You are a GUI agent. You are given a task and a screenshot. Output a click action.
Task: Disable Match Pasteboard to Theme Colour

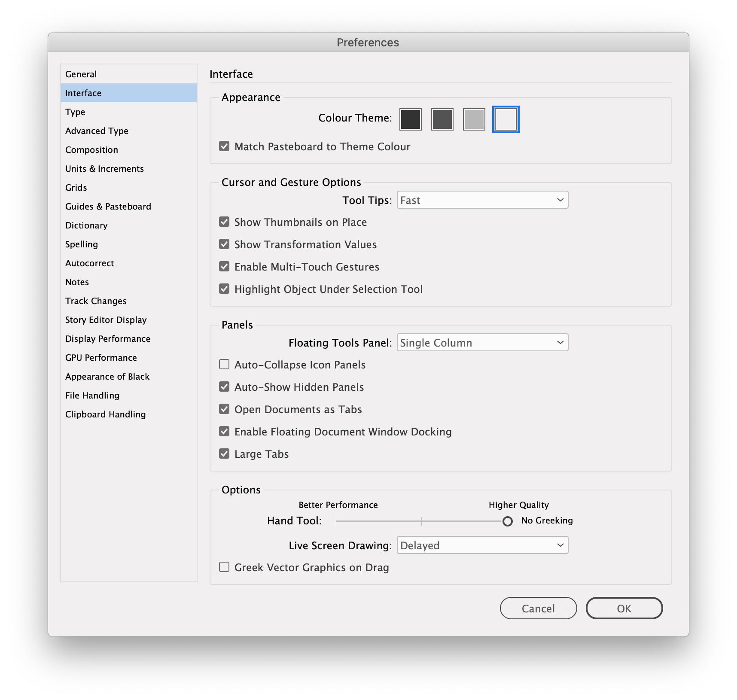pyautogui.click(x=224, y=146)
